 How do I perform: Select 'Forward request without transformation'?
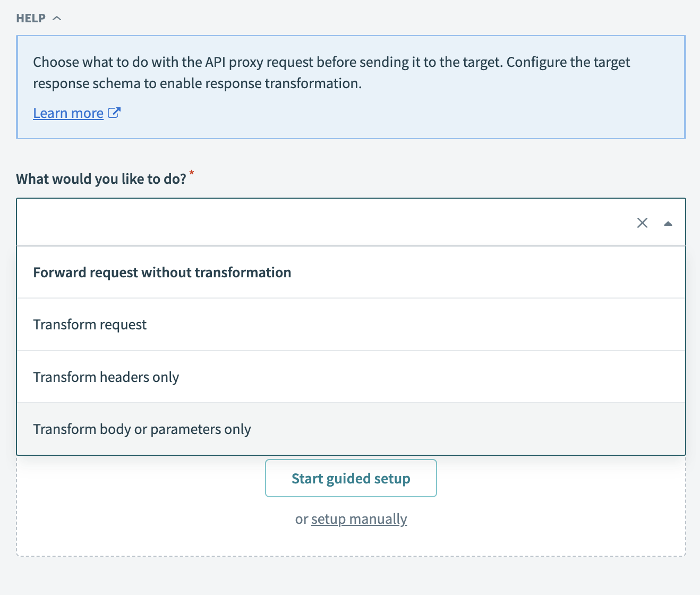pyautogui.click(x=162, y=272)
